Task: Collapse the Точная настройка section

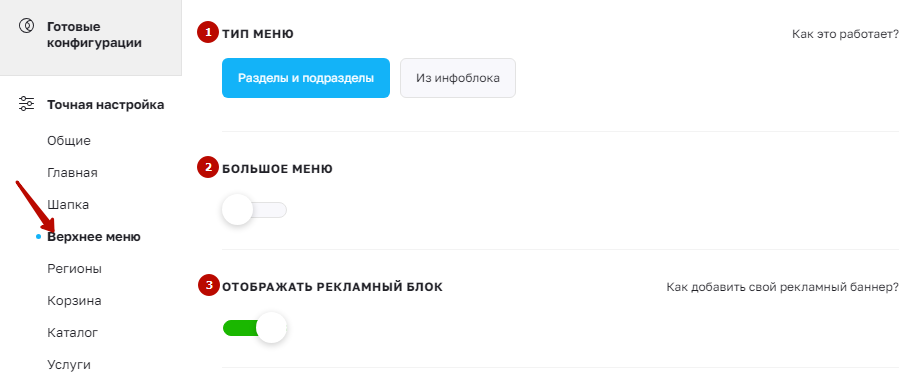Action: [106, 105]
